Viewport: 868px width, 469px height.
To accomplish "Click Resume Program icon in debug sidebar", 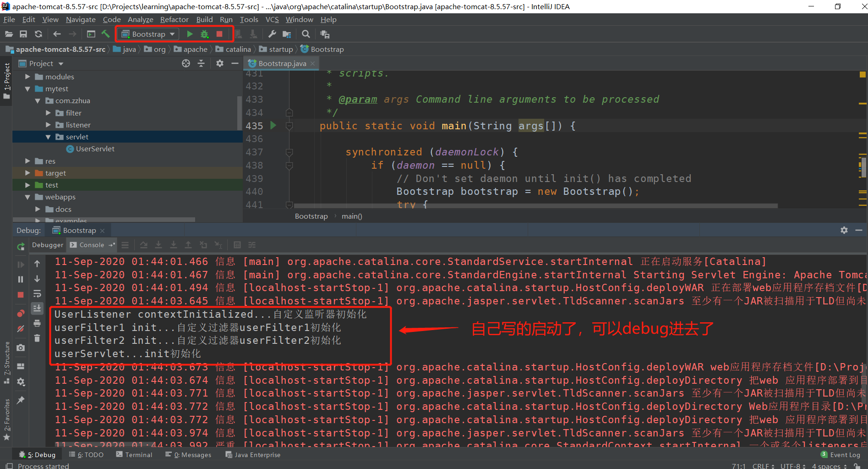I will pyautogui.click(x=21, y=265).
